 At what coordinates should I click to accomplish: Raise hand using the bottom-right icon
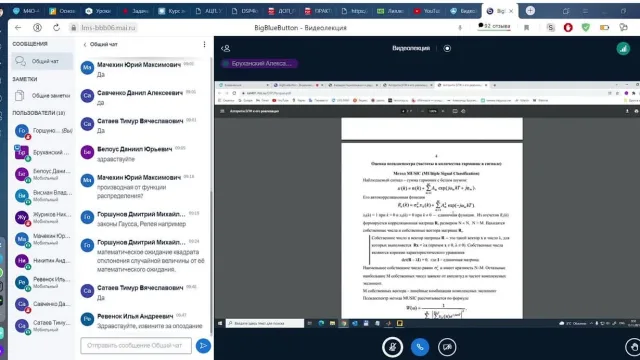(x=633, y=347)
